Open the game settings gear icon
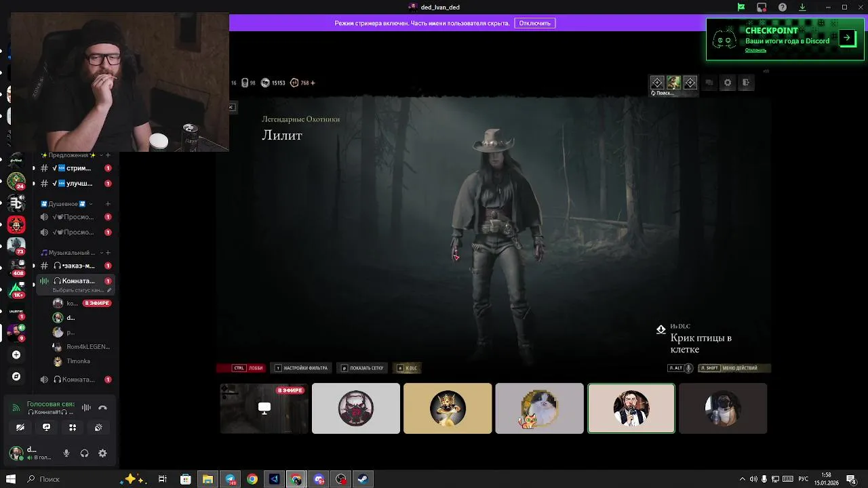Image resolution: width=868 pixels, height=488 pixels. [x=728, y=83]
